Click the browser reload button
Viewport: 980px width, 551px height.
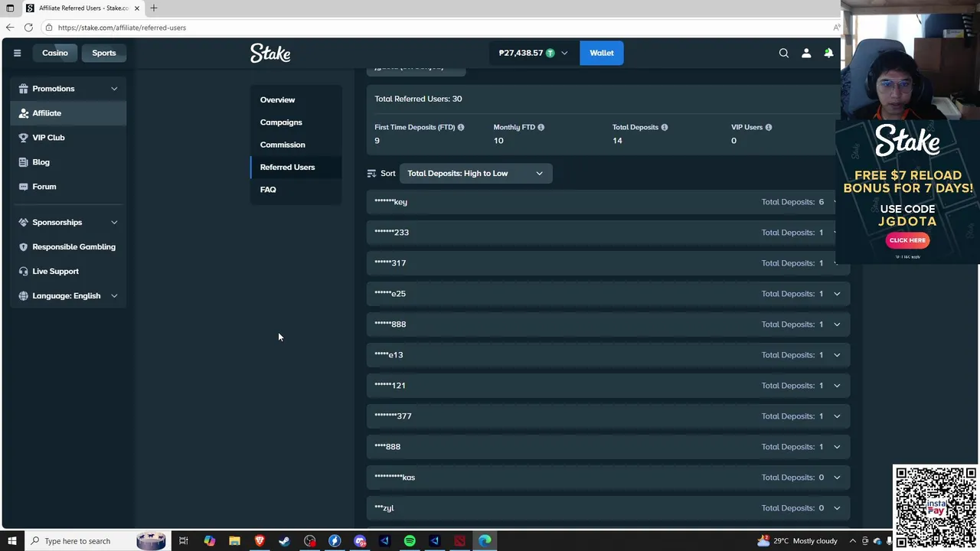[x=28, y=28]
